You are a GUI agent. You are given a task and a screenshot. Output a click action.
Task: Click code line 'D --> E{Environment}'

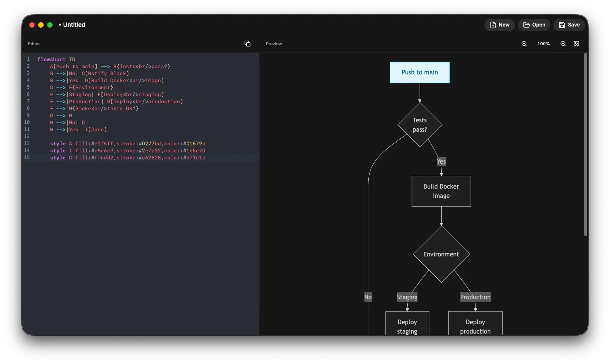(81, 87)
